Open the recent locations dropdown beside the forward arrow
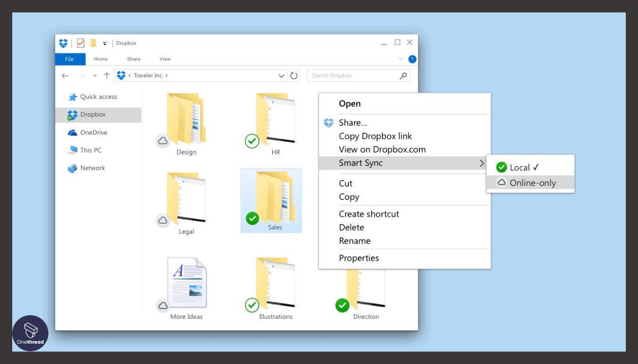 point(95,75)
